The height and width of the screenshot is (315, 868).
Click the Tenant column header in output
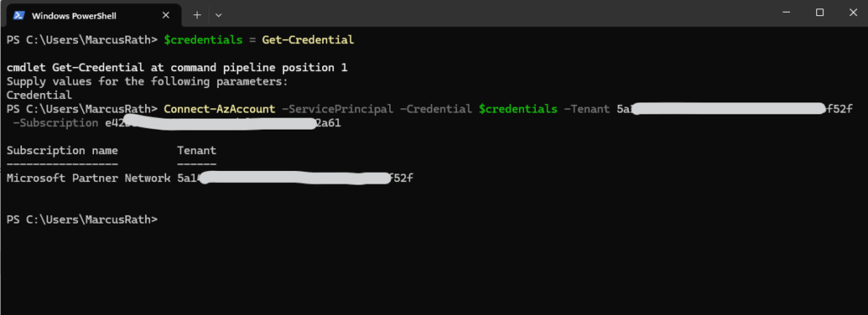(197, 151)
